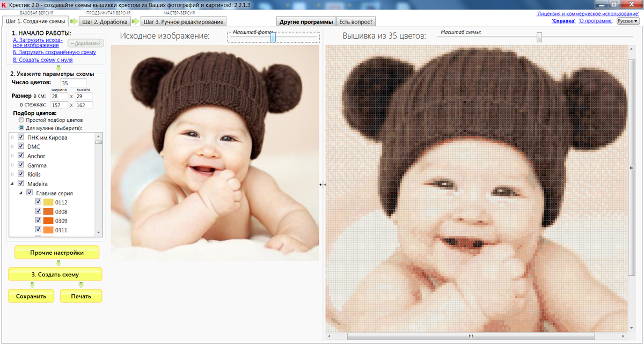Open the О программе link
Viewport: 644px width, 345px height.
[x=595, y=20]
